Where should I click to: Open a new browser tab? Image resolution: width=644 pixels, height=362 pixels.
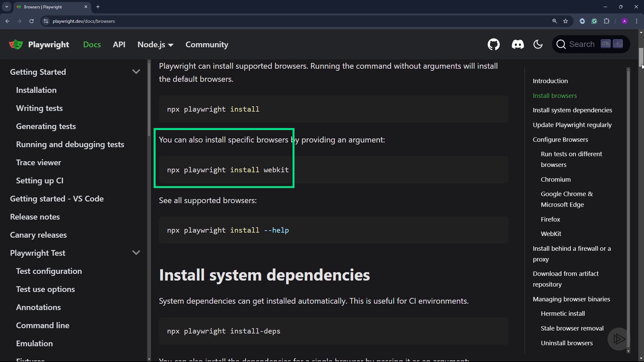(x=98, y=7)
